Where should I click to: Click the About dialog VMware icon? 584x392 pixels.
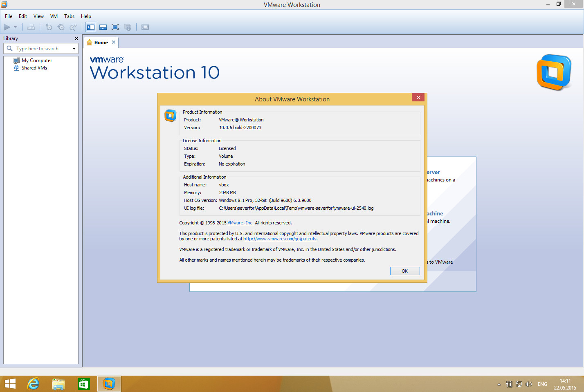point(170,116)
